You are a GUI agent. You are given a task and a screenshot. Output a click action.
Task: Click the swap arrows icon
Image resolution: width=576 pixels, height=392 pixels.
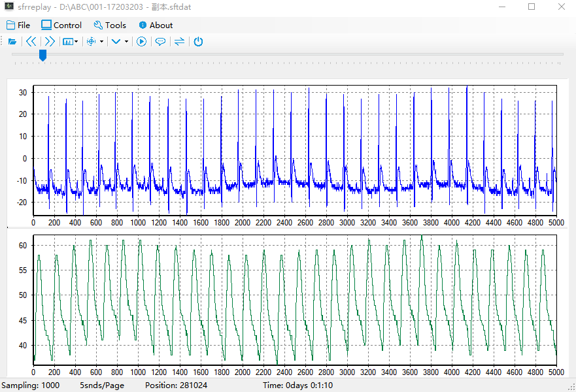click(x=179, y=42)
